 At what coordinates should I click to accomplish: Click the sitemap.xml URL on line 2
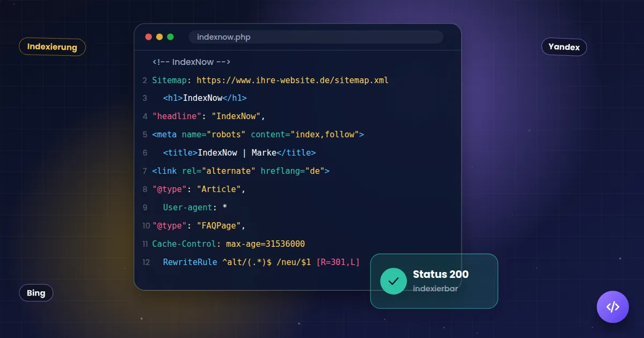[x=292, y=80]
